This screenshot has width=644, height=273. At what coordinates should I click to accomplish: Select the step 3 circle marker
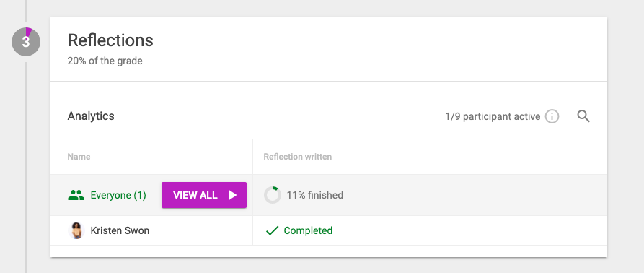(x=26, y=41)
